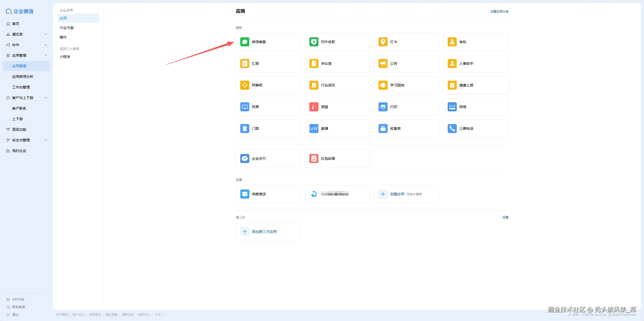Click 联系客服 at sidebar bottom
Image resolution: width=644 pixels, height=321 pixels.
pyautogui.click(x=18, y=307)
